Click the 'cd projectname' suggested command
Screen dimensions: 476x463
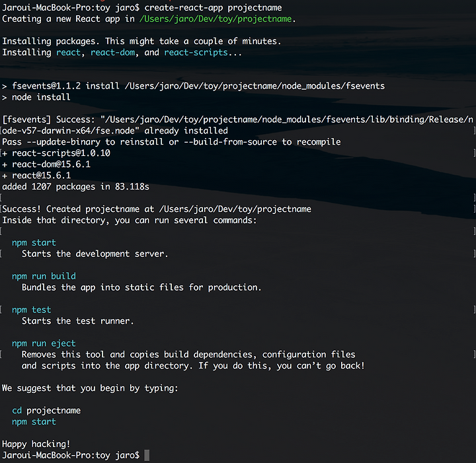[x=46, y=411]
